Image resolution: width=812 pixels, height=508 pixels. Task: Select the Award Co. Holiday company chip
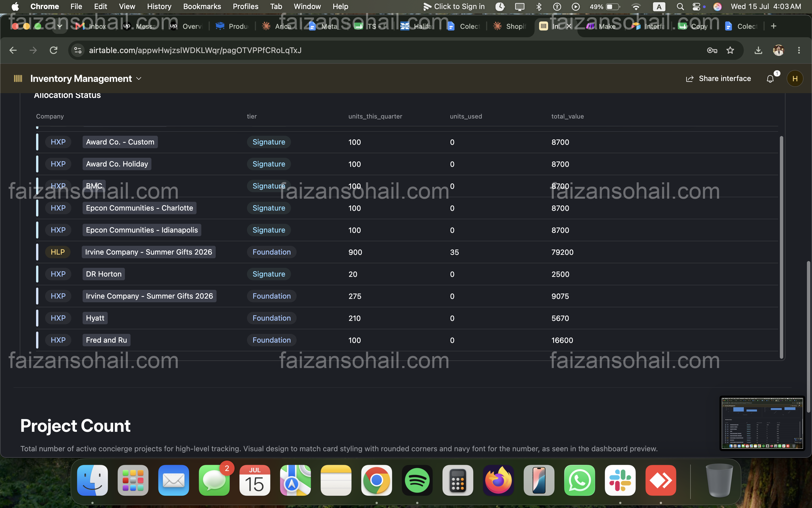117,164
